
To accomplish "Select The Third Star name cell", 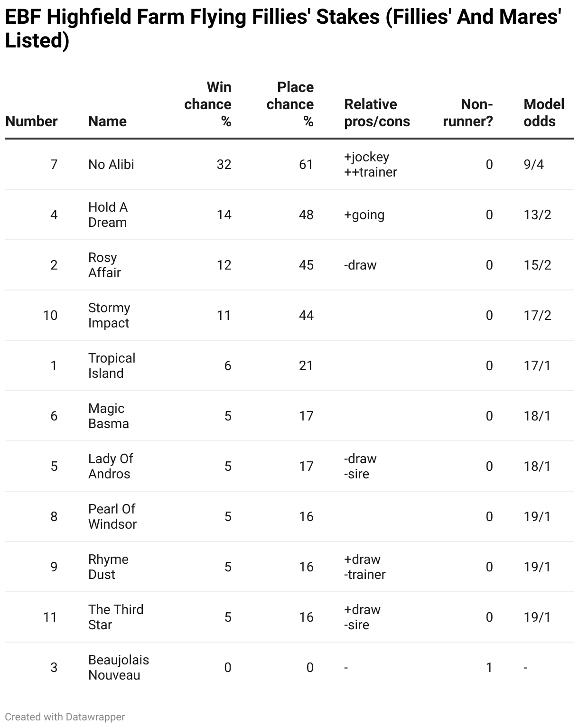I will pos(116,617).
